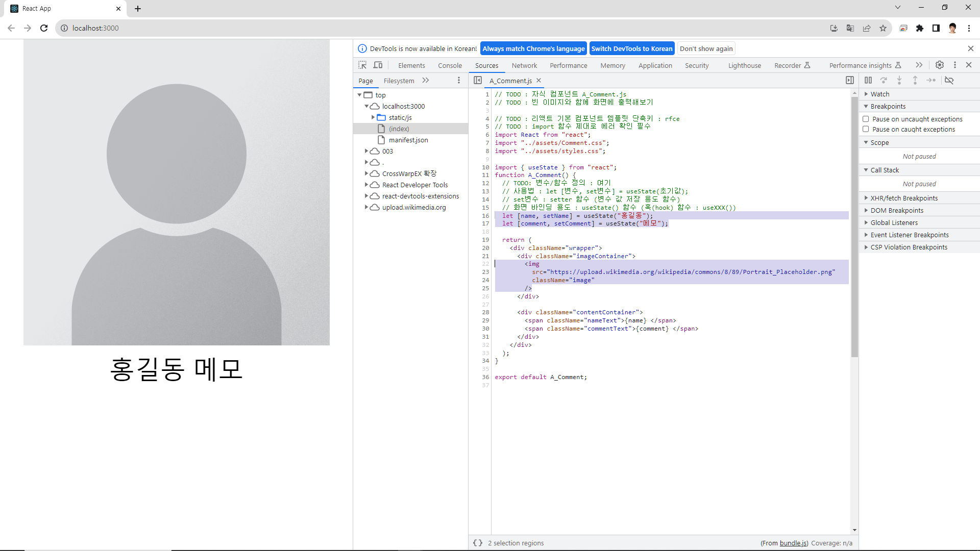
Task: Enable Pause on uncaught exceptions
Action: click(x=866, y=119)
